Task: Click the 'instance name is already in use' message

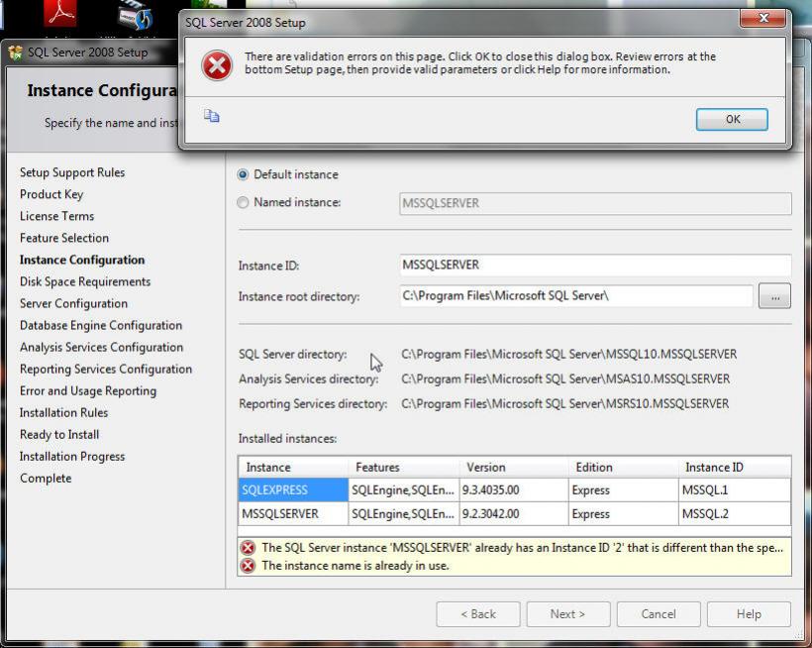Action: click(355, 566)
